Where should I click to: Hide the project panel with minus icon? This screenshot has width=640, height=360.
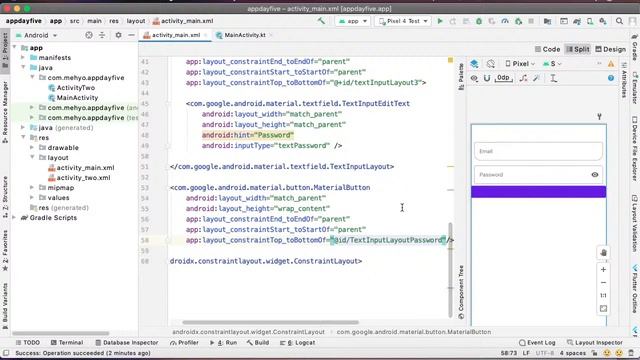131,35
